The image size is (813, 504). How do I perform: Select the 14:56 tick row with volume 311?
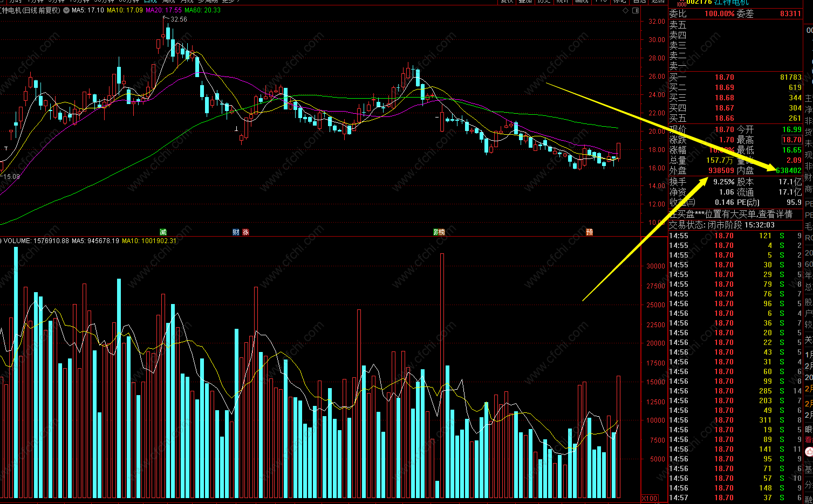(x=735, y=420)
